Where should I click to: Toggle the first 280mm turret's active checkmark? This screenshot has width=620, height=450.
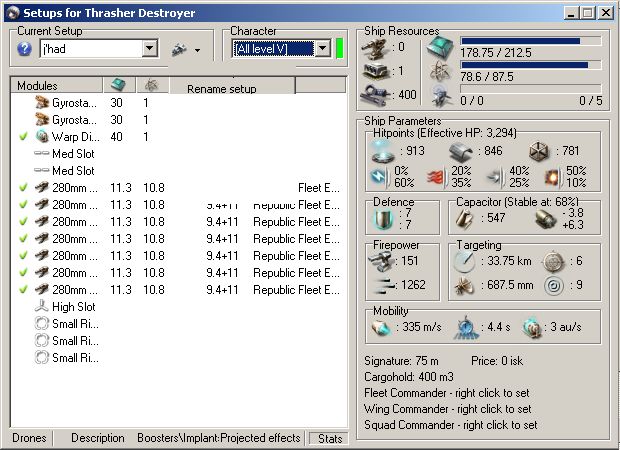(x=23, y=187)
